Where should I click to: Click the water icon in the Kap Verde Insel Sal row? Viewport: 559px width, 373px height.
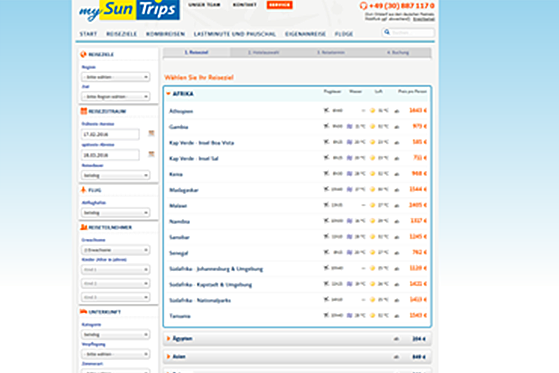coord(349,158)
